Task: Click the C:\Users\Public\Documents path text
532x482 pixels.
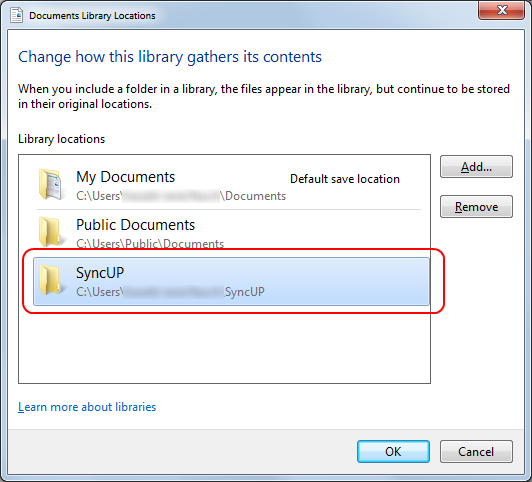Action: point(150,244)
